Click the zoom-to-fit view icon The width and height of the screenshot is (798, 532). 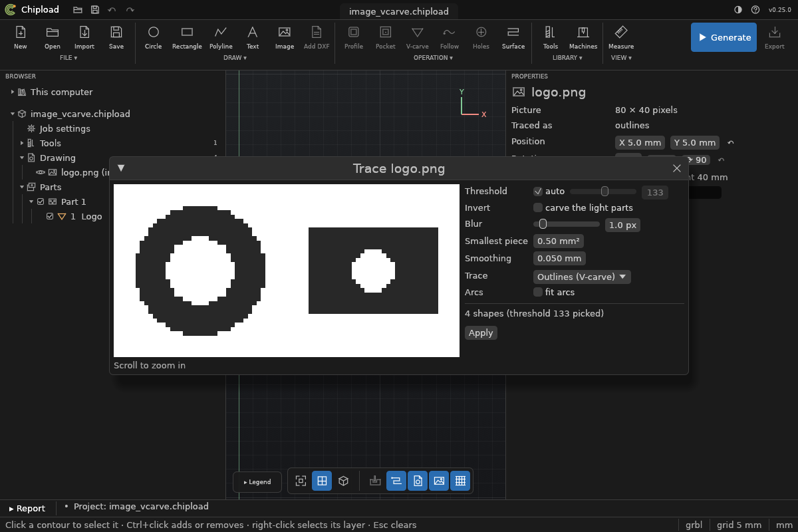click(301, 481)
